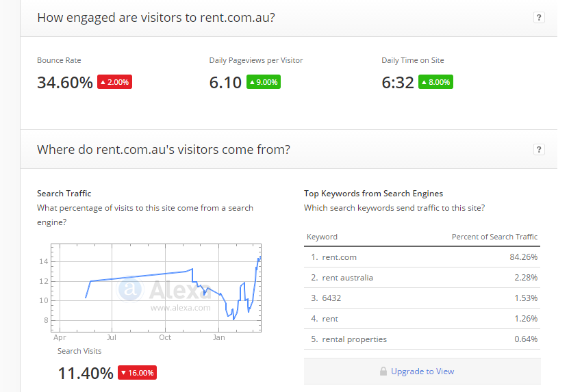Viewport: 582px width, 392px height.
Task: Click the Keyword column header
Action: click(x=322, y=237)
